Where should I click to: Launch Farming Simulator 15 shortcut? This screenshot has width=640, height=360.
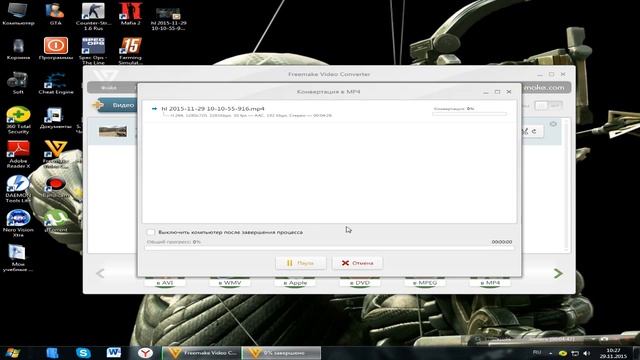[x=130, y=51]
